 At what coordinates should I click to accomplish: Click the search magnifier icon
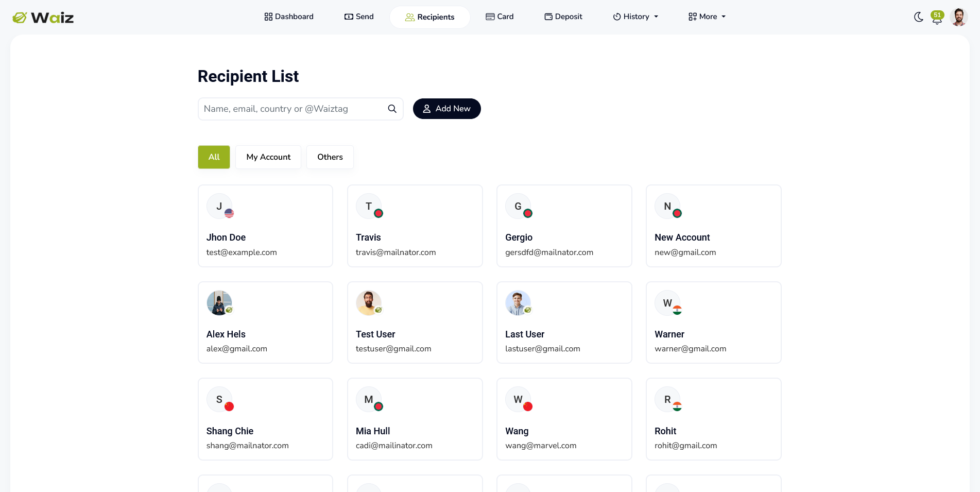pyautogui.click(x=392, y=109)
